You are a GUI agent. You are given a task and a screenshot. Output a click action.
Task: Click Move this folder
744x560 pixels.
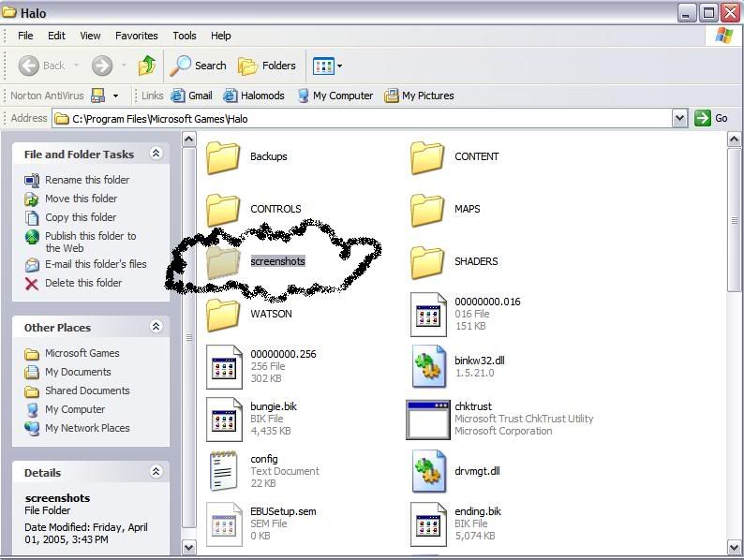point(70,199)
